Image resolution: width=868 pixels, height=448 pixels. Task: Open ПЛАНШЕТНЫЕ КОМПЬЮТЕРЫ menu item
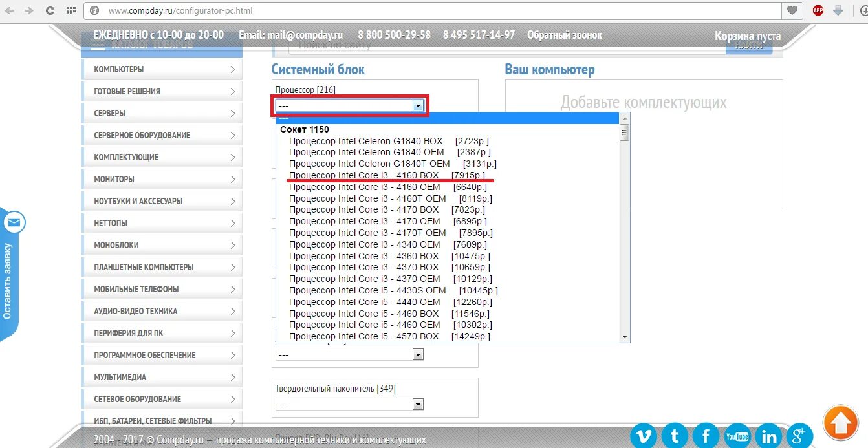pyautogui.click(x=162, y=267)
